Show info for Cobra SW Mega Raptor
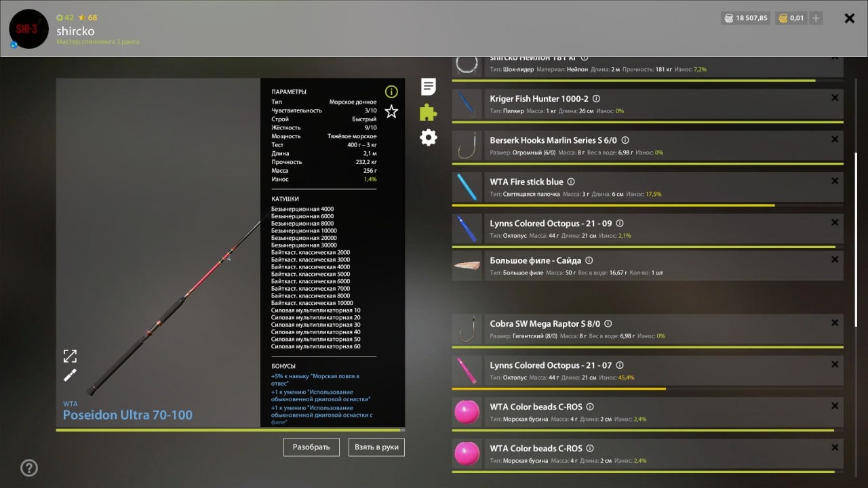The height and width of the screenshot is (488, 868). point(608,324)
